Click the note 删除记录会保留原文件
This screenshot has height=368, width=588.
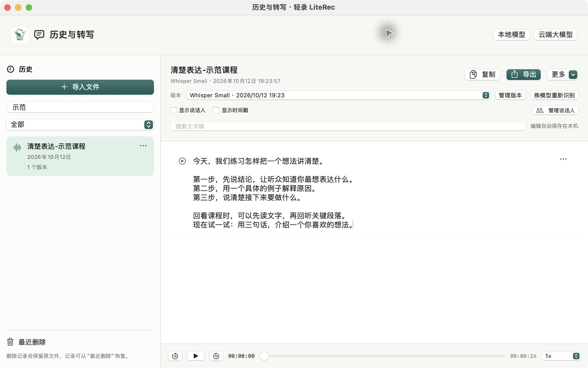pyautogui.click(x=68, y=356)
